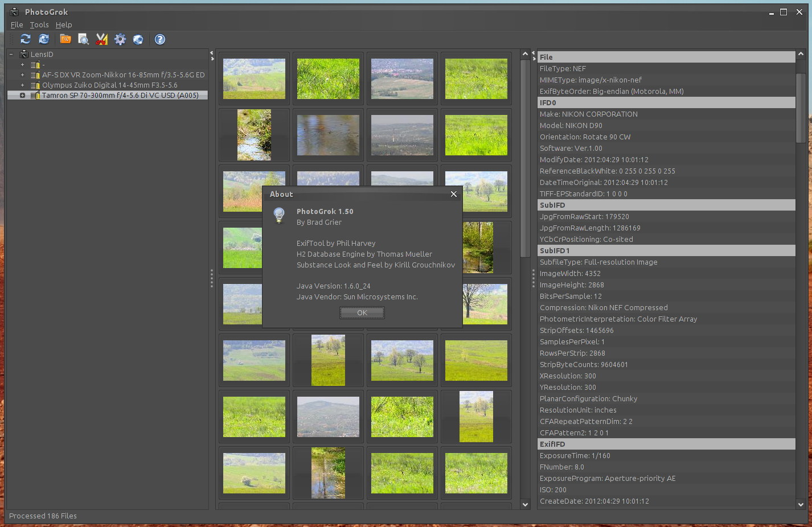This screenshot has height=527, width=812.
Task: Click the refresh-with-globe icon in the toolbar
Action: click(44, 39)
